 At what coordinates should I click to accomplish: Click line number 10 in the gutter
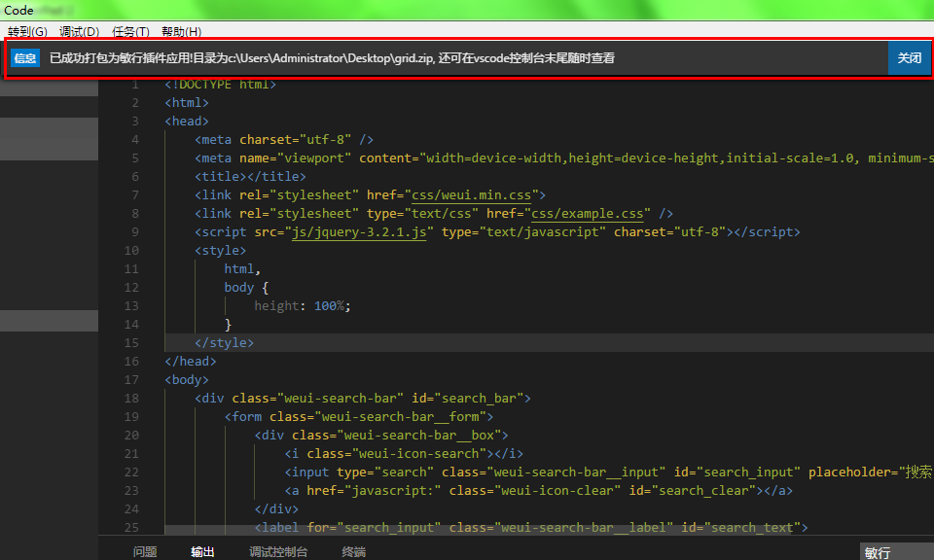pyautogui.click(x=131, y=251)
